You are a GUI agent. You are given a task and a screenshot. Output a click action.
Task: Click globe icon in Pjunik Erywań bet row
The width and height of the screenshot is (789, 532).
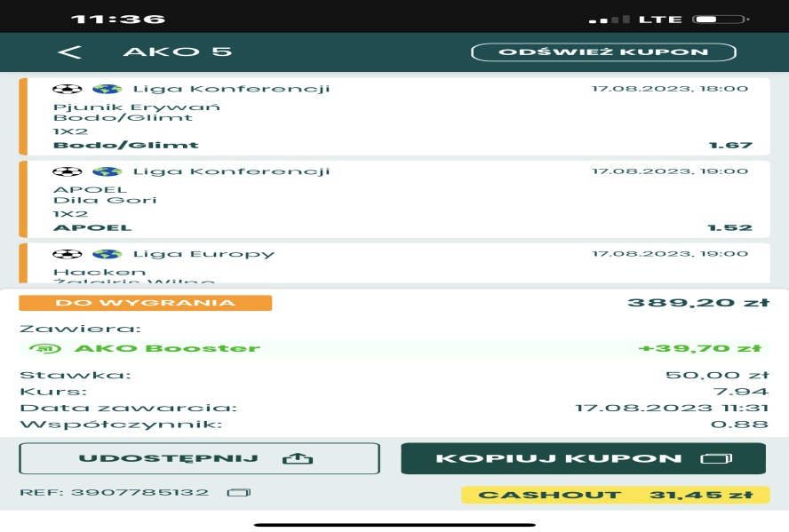[x=108, y=89]
